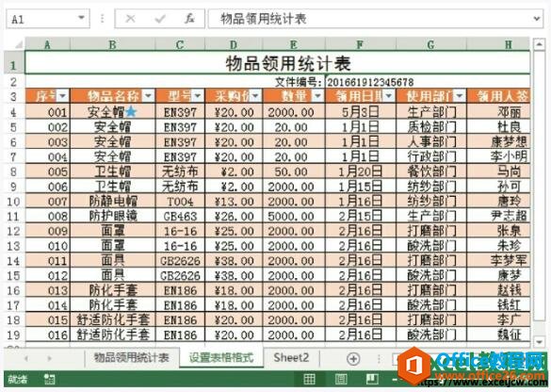Click the Enter checkmark icon in formula bar

click(x=160, y=18)
